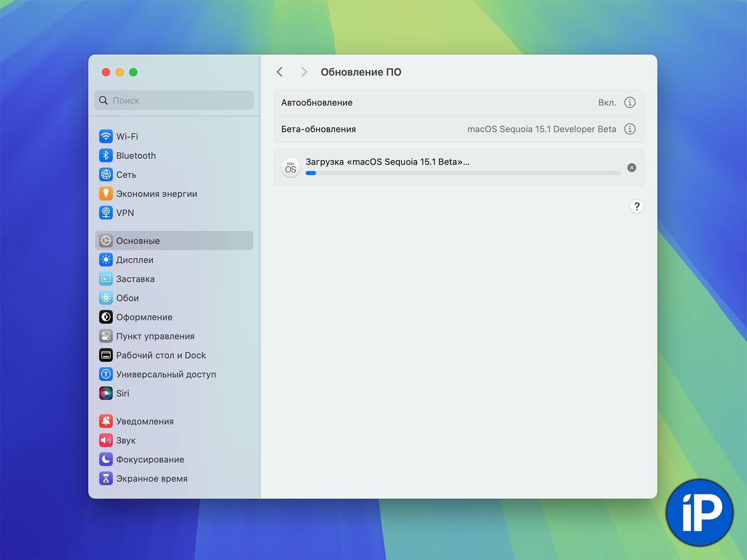Open the Дисплеи display icon

coord(106,260)
